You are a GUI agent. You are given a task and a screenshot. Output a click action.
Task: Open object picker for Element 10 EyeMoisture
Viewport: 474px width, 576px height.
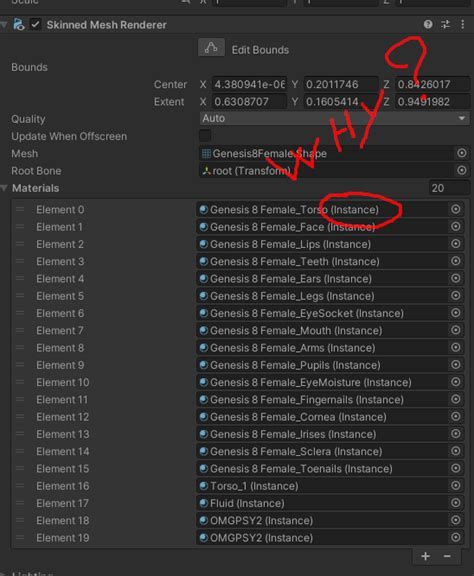pyautogui.click(x=456, y=382)
